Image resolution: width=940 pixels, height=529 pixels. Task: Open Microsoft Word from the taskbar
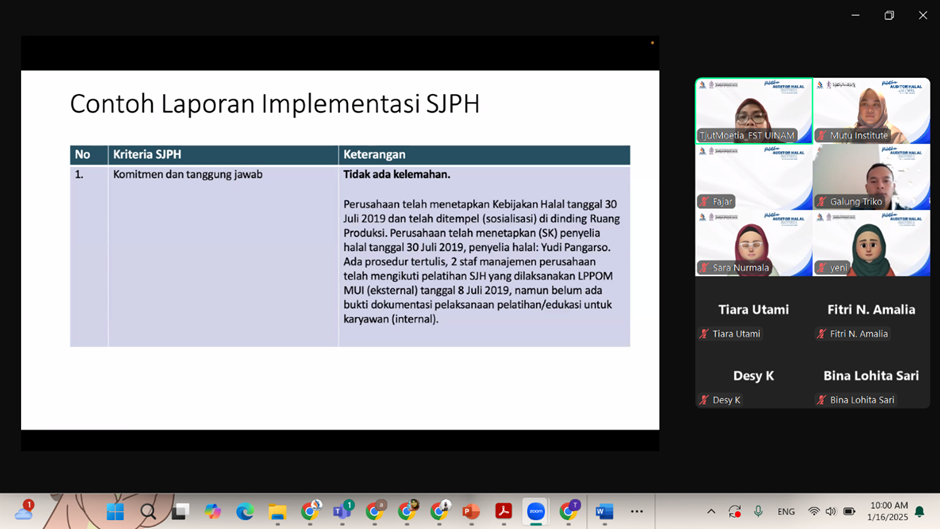604,511
